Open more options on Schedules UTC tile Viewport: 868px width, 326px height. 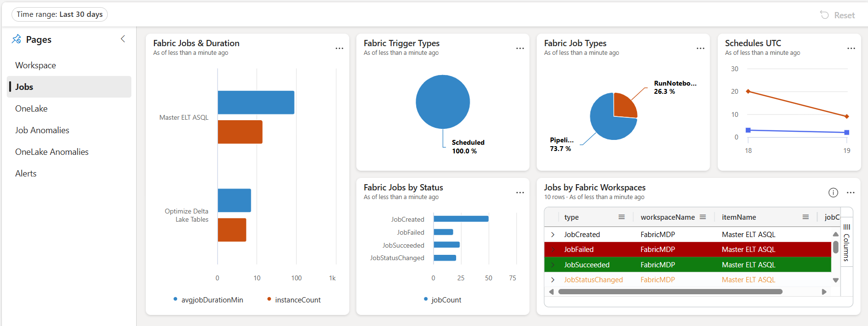click(851, 49)
